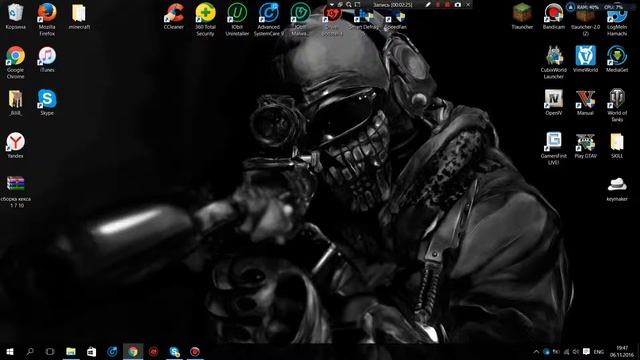640x360 pixels.
Task: Launch VimeWorld desktop shortcut
Action: 585,59
